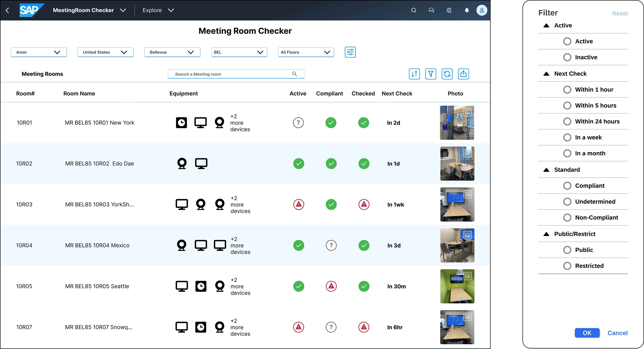Choose the Non-Compliant radio option
This screenshot has width=644, height=349.
click(567, 218)
